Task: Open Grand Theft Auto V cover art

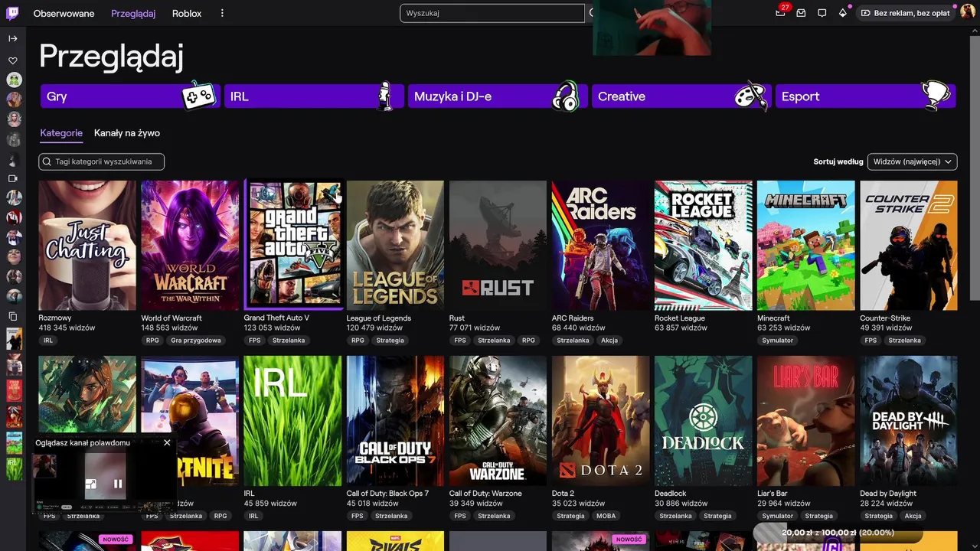Action: (x=292, y=245)
